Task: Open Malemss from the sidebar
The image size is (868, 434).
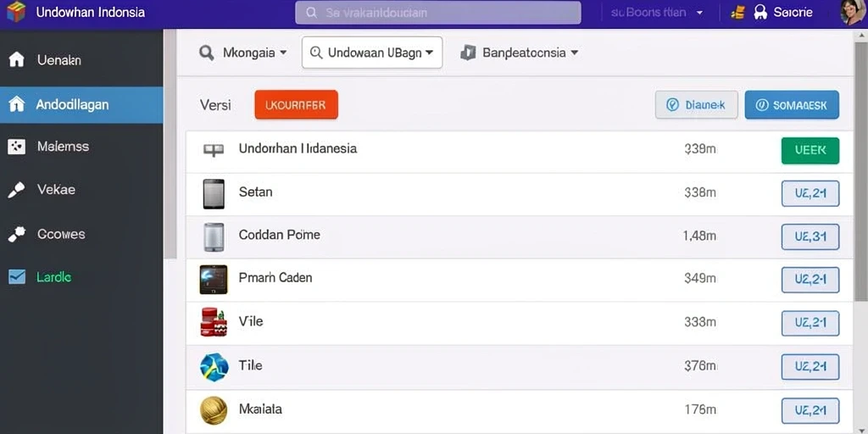Action: [81, 147]
